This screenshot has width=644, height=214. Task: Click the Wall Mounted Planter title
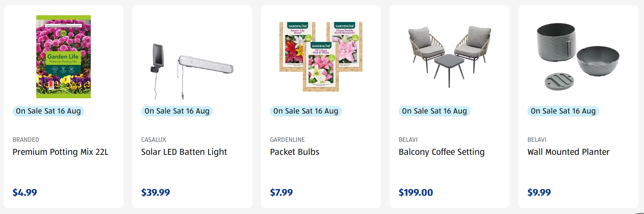(568, 152)
